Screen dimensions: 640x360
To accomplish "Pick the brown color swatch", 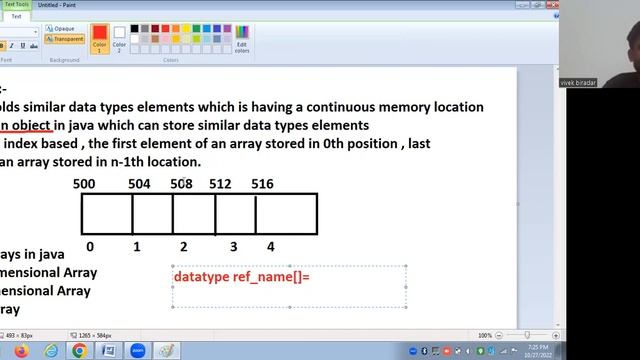I will (155, 39).
